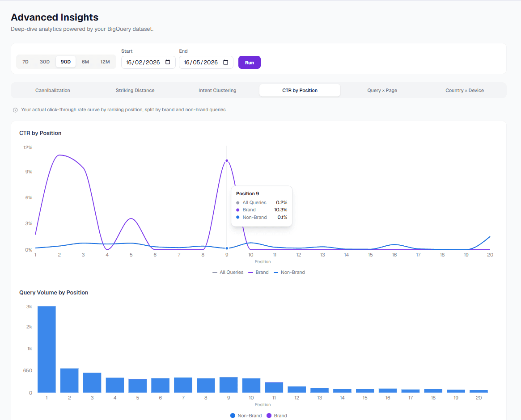521x420 pixels.
Task: Select the 30D date range
Action: (x=45, y=62)
